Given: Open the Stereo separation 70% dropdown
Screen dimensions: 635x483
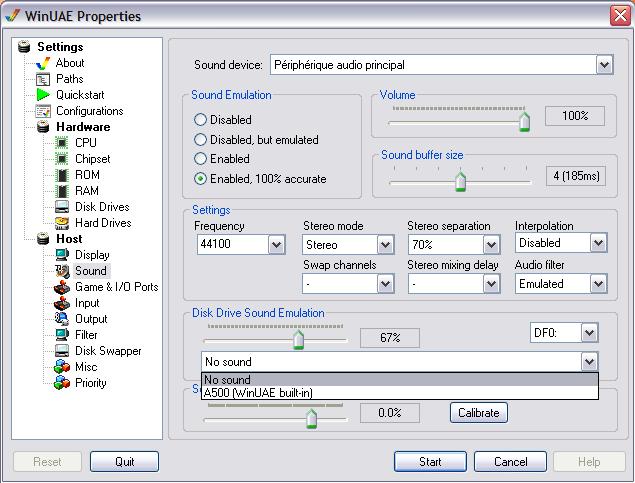Looking at the screenshot, I should tap(491, 245).
